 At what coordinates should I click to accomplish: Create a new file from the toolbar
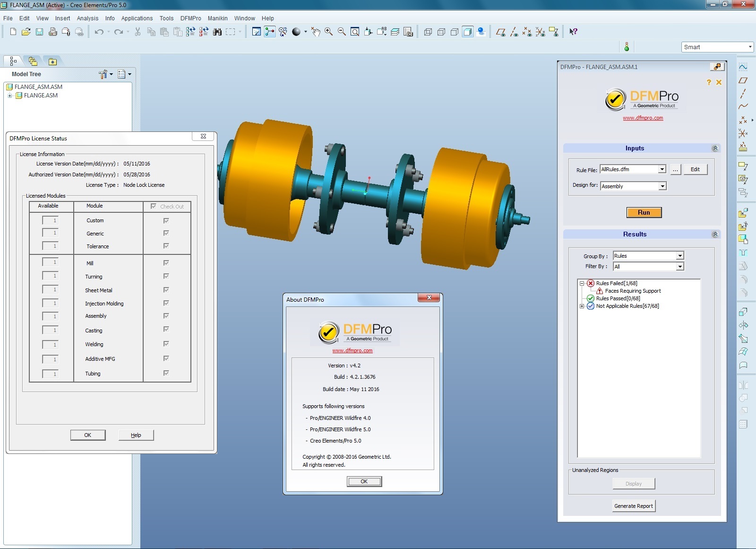tap(13, 32)
